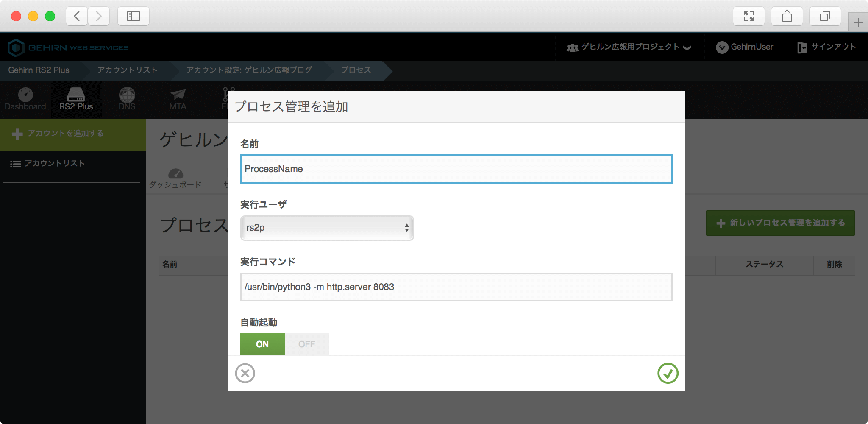
Task: Click the Gehirn Web Services logo
Action: 68,47
